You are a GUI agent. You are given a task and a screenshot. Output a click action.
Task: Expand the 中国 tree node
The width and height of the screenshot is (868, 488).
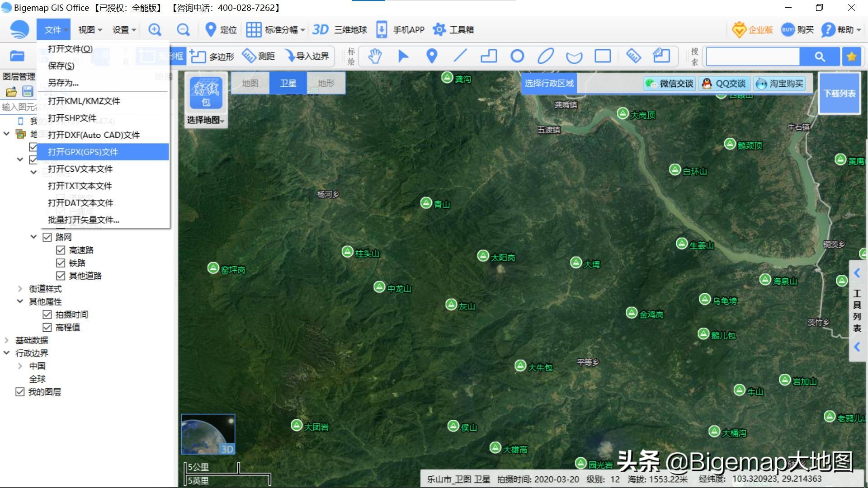coord(20,366)
